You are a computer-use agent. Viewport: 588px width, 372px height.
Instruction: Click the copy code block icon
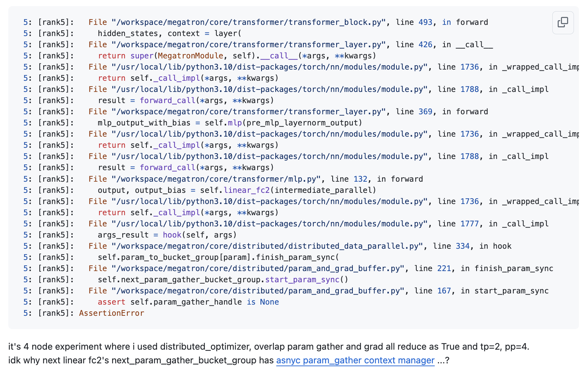(563, 22)
